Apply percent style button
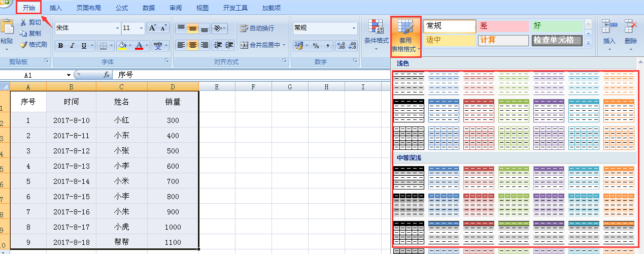Screen dimensions: 644x254 tap(316, 46)
